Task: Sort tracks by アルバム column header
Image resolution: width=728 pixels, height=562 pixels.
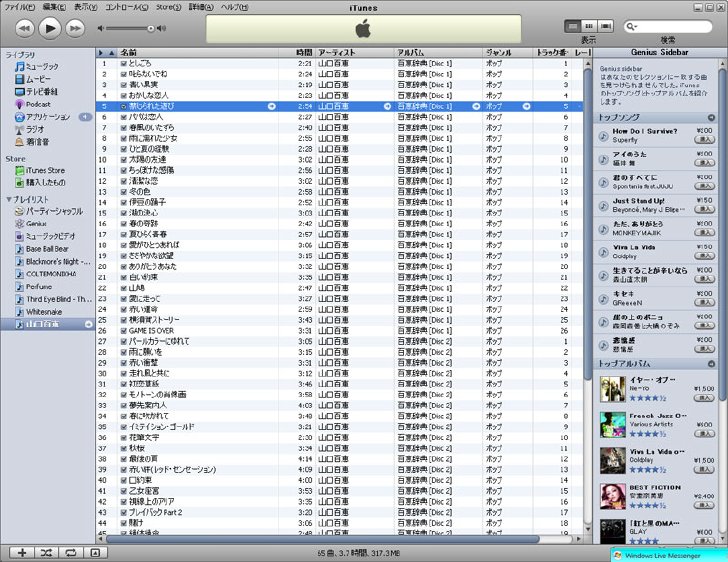Action: (439, 53)
